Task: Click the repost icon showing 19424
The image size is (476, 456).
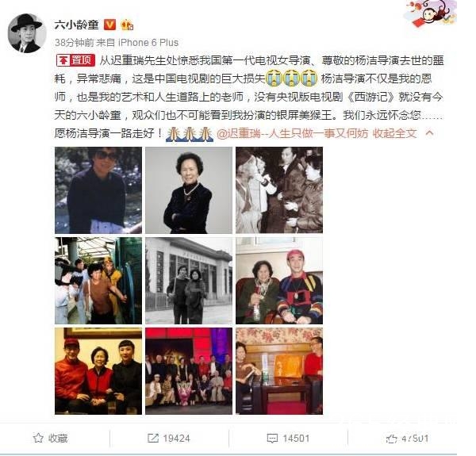Action: tap(152, 438)
